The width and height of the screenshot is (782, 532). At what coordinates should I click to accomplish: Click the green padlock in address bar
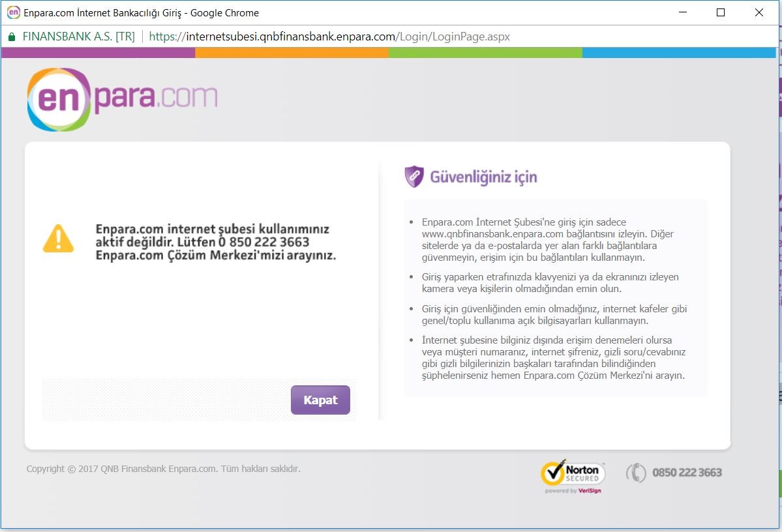[x=12, y=37]
